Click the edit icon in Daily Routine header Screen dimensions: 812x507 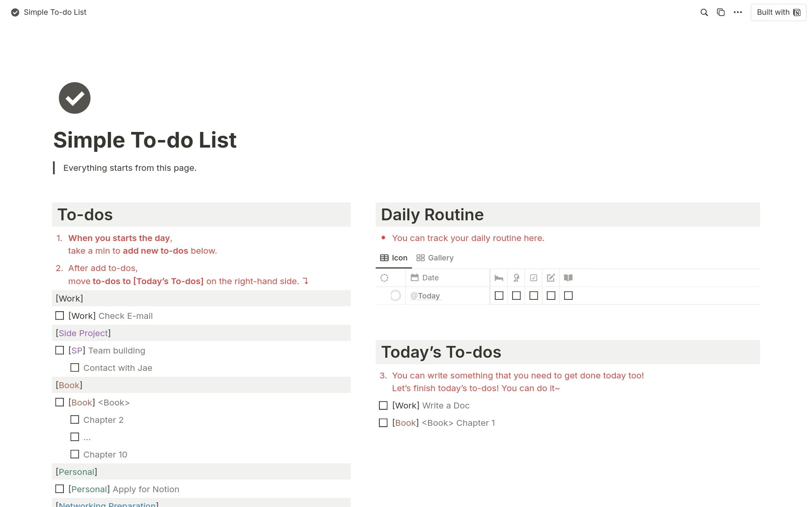(550, 277)
